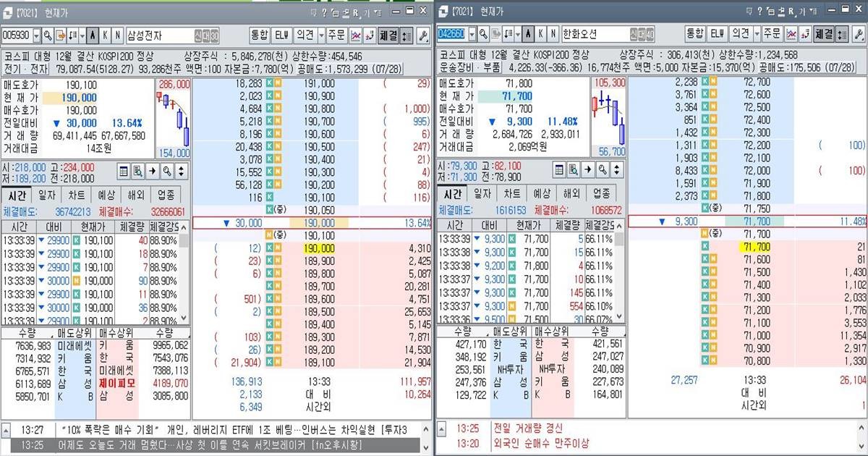Toggle the K button in Samsung window

point(105,35)
